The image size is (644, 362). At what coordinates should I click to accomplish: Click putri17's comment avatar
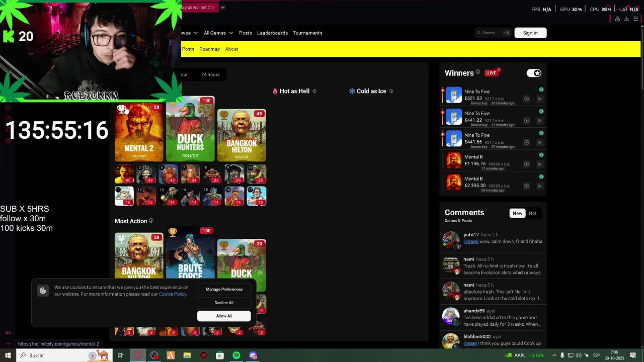(x=451, y=240)
